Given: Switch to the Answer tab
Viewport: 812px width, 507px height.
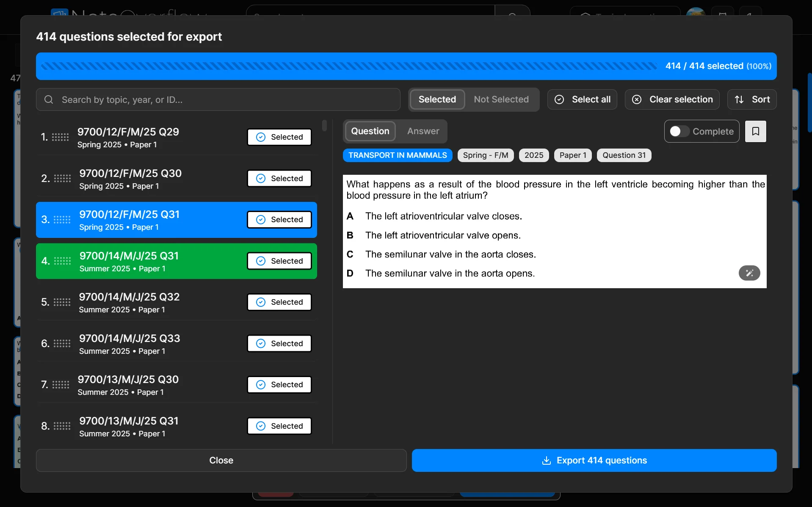Looking at the screenshot, I should pyautogui.click(x=423, y=131).
